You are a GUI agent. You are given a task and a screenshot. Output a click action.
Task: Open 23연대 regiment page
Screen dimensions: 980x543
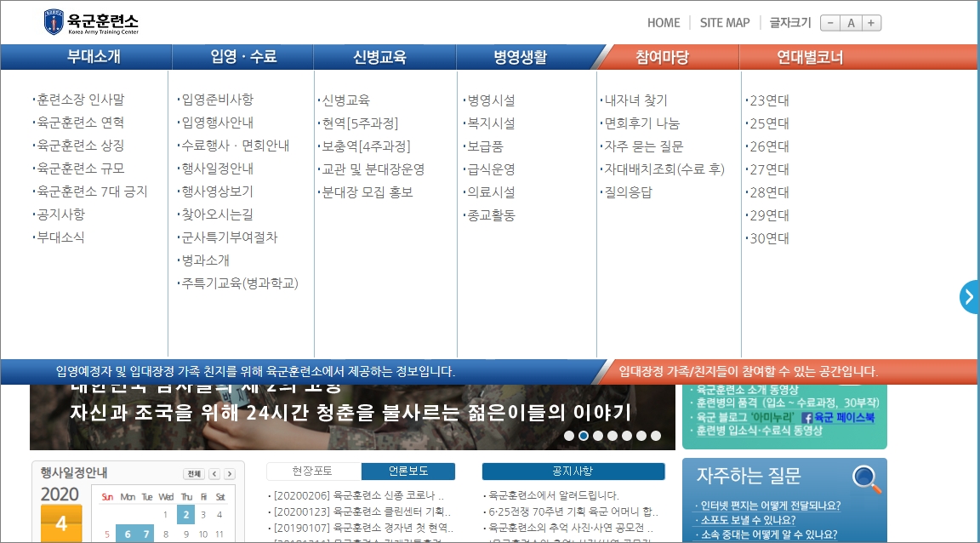pyautogui.click(x=769, y=100)
